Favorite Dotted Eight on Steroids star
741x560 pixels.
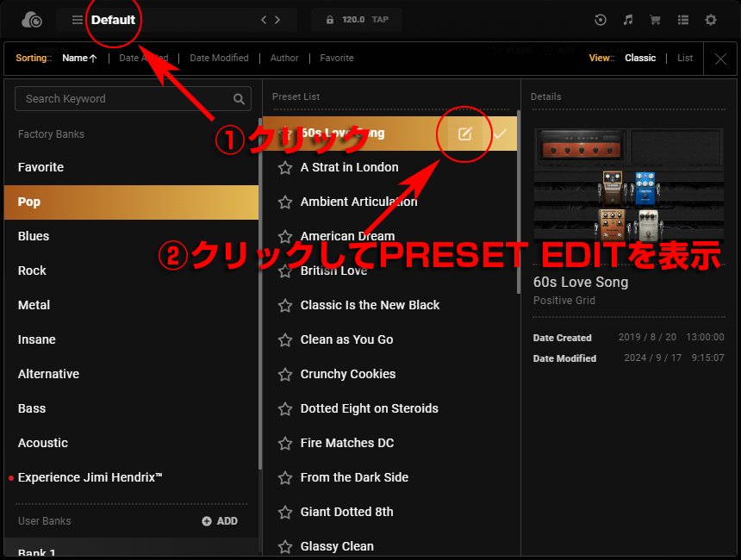[285, 408]
